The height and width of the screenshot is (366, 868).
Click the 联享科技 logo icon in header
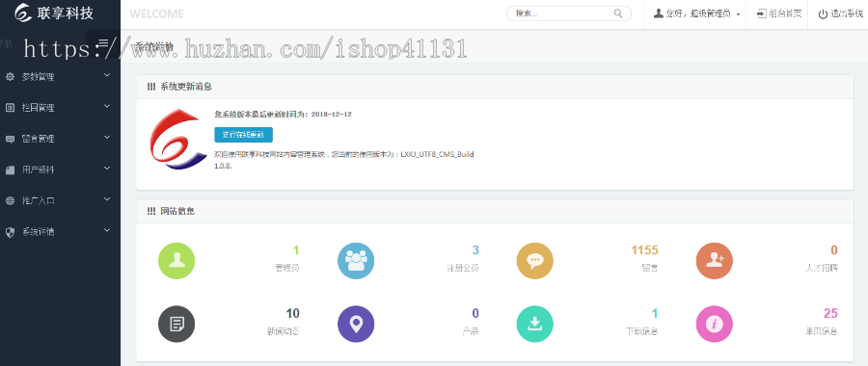[23, 13]
